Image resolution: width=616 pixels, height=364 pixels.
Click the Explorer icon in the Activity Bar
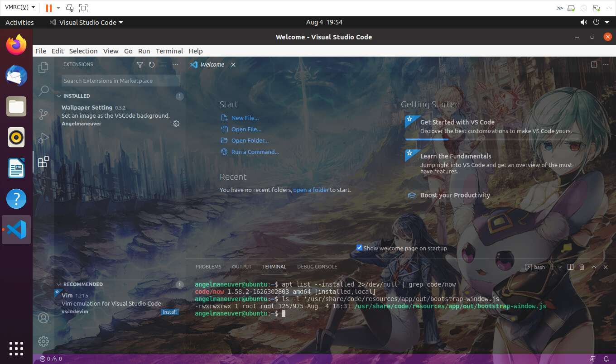pos(43,67)
